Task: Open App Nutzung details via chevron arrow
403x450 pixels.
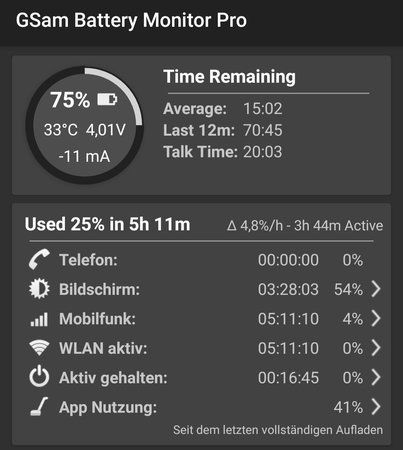Action: (x=376, y=407)
